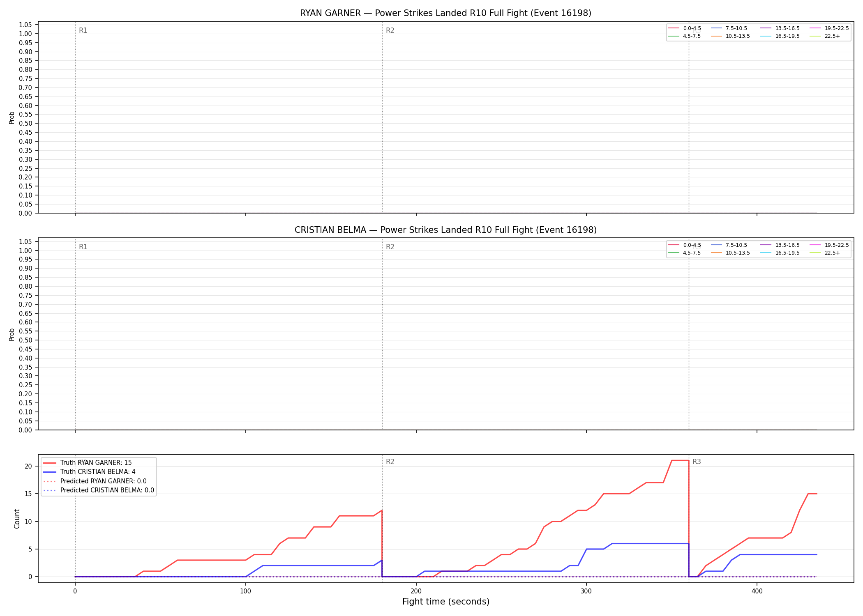
Task: Pick '22.5+' in the Cristian Belma chart legend
Action: pyautogui.click(x=832, y=253)
